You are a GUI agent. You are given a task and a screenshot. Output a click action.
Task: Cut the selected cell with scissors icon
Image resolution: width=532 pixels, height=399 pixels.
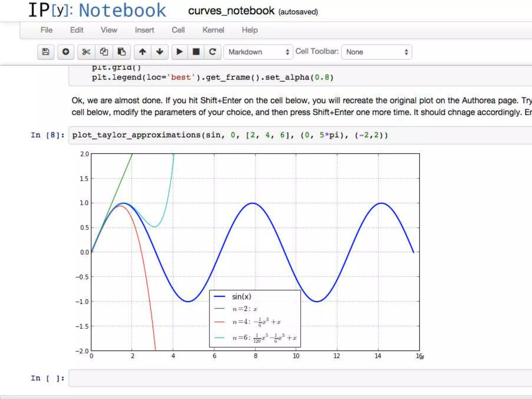pyautogui.click(x=86, y=52)
